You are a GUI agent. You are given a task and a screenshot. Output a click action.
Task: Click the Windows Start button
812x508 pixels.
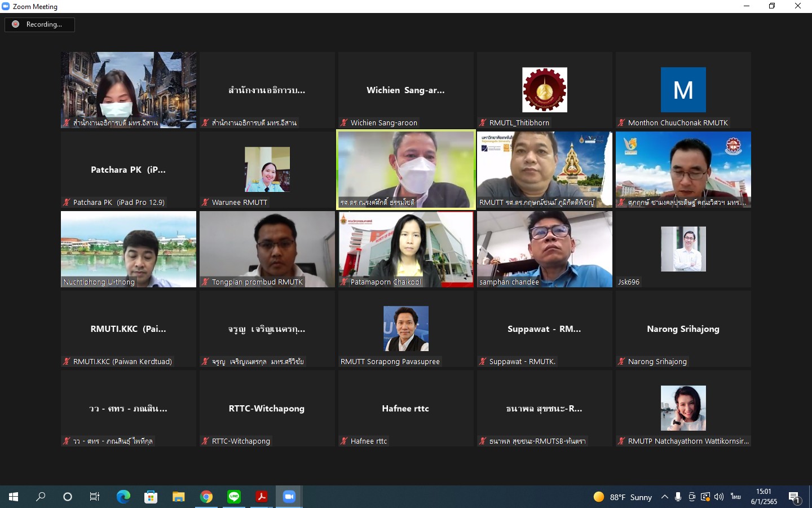(x=14, y=497)
